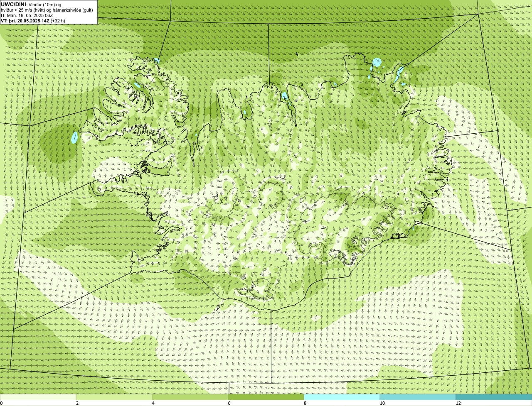Viewport: 532px width, 406px height.
Task: Click the scale label '8'
Action: [x=305, y=403]
